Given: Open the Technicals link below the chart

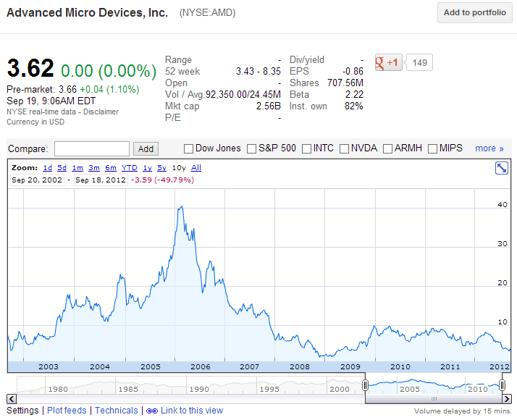Looking at the screenshot, I should 116,411.
